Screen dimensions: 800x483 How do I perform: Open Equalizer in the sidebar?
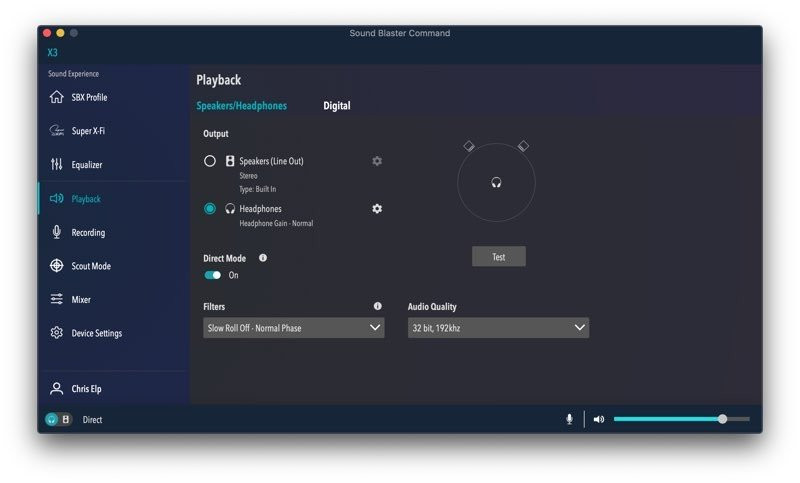pos(87,165)
